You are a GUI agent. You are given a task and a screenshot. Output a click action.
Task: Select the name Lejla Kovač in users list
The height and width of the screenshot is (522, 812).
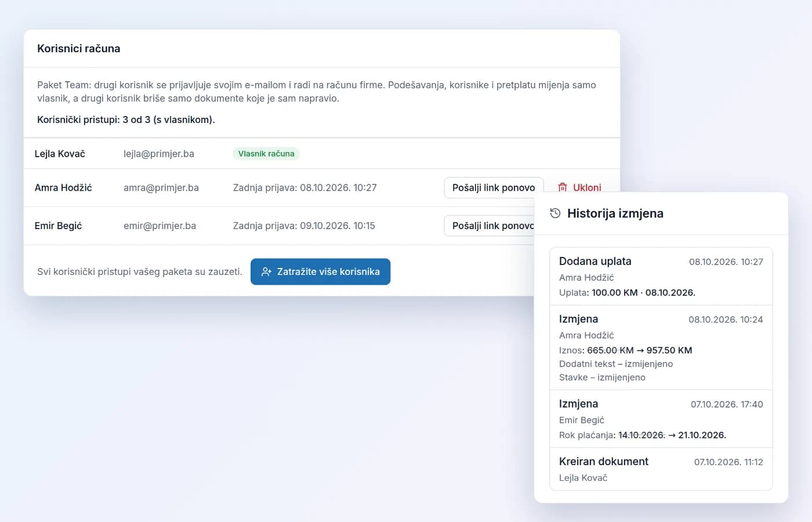point(60,154)
